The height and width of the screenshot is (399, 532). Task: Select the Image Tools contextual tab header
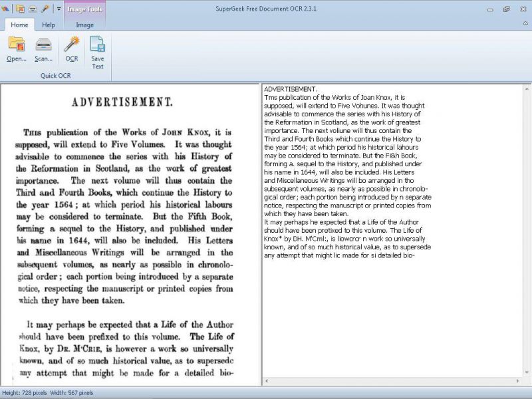pos(85,9)
